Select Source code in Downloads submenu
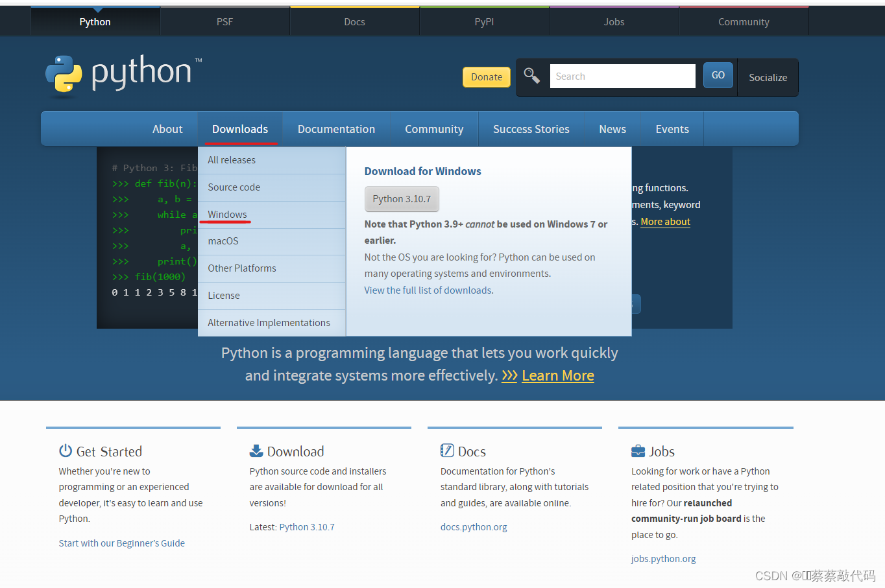This screenshot has height=588, width=885. point(272,187)
